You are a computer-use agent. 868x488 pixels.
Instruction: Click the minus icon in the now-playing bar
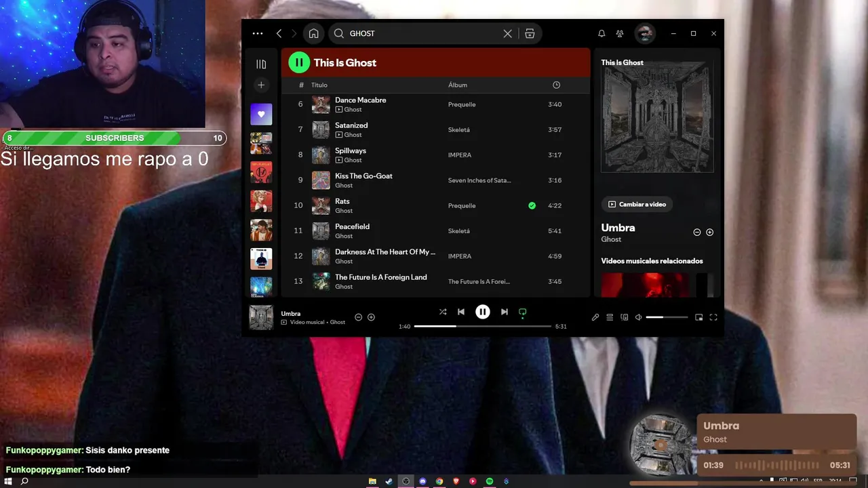(x=359, y=317)
